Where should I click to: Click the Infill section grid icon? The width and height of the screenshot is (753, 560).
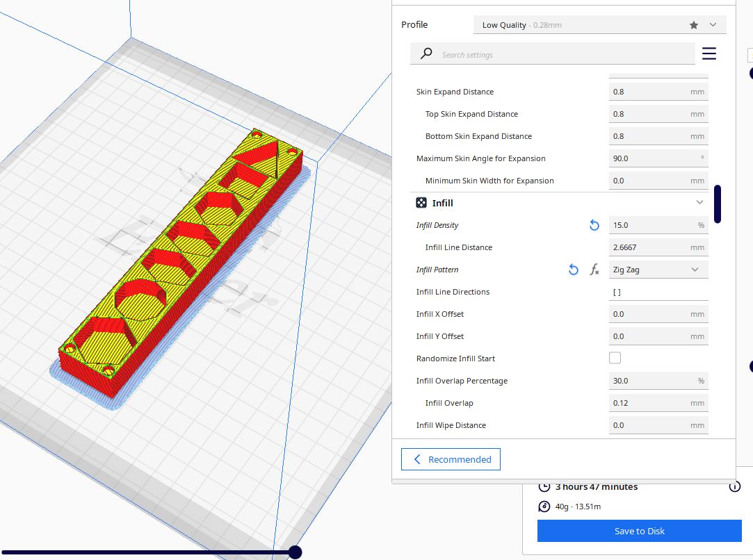(421, 202)
